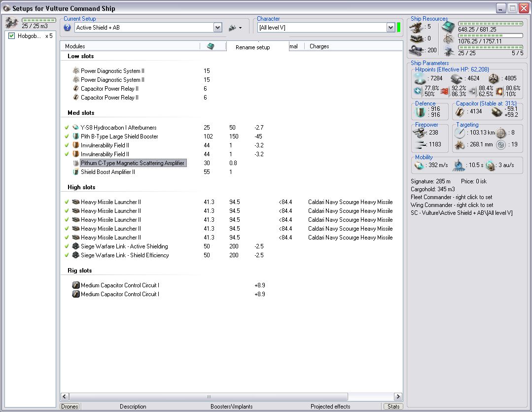Click first Medium Capacitor Control Circuit I icon

[x=76, y=285]
